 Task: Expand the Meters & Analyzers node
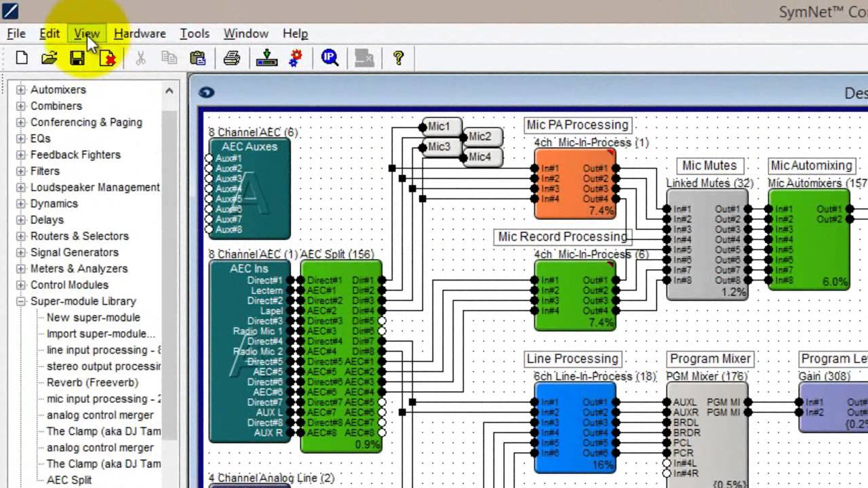click(x=21, y=268)
